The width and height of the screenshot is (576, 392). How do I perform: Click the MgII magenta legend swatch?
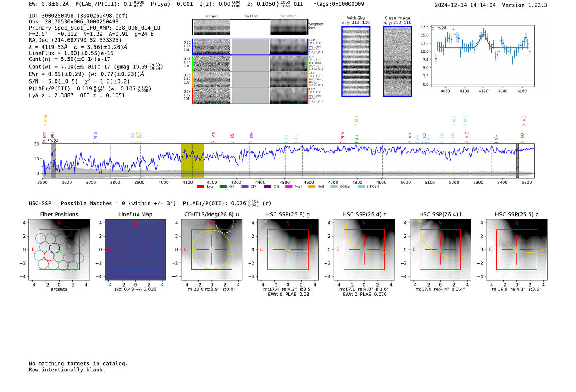click(x=288, y=186)
